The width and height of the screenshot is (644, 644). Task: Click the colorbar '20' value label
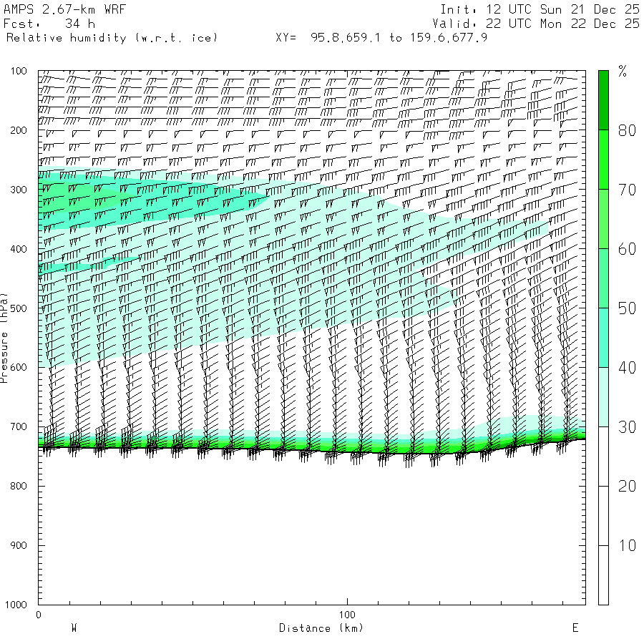[627, 487]
